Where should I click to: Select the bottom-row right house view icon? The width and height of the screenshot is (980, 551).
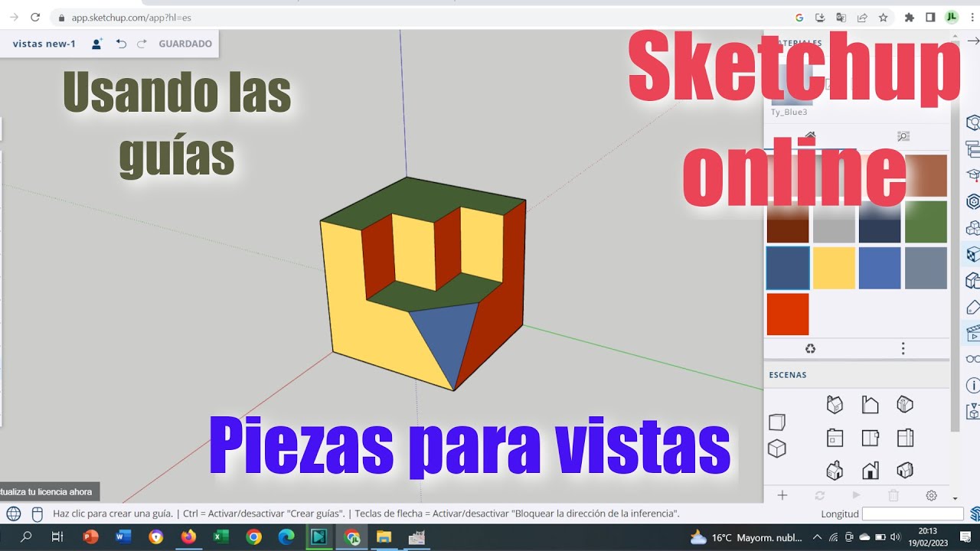pos(905,470)
